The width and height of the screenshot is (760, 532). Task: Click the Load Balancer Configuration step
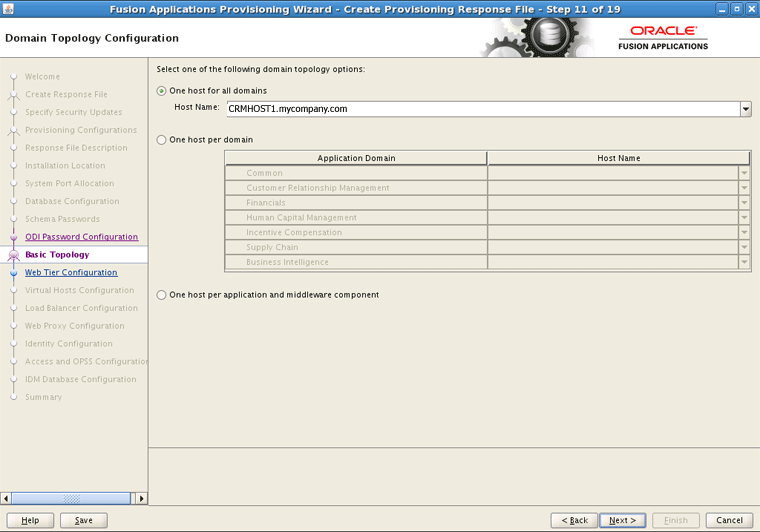pyautogui.click(x=81, y=308)
